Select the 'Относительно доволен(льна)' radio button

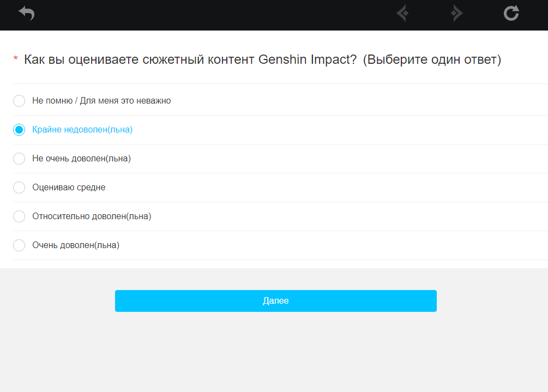point(19,216)
